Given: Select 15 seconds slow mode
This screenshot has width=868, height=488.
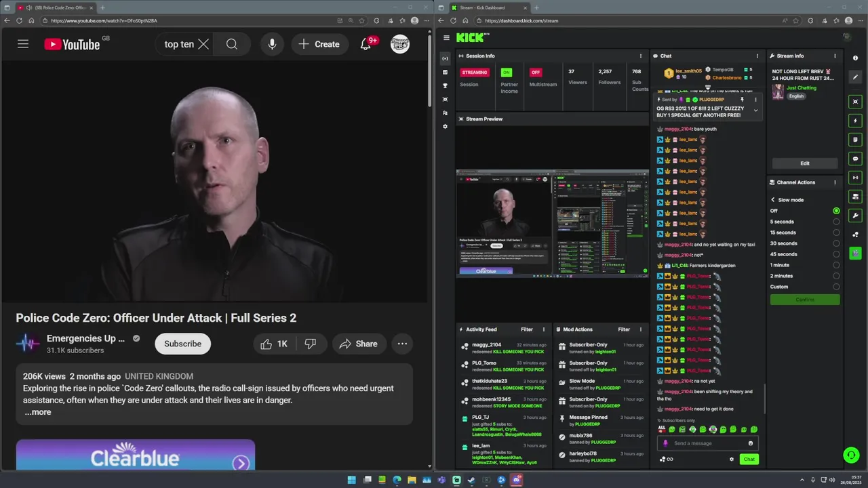Looking at the screenshot, I should click(x=836, y=232).
